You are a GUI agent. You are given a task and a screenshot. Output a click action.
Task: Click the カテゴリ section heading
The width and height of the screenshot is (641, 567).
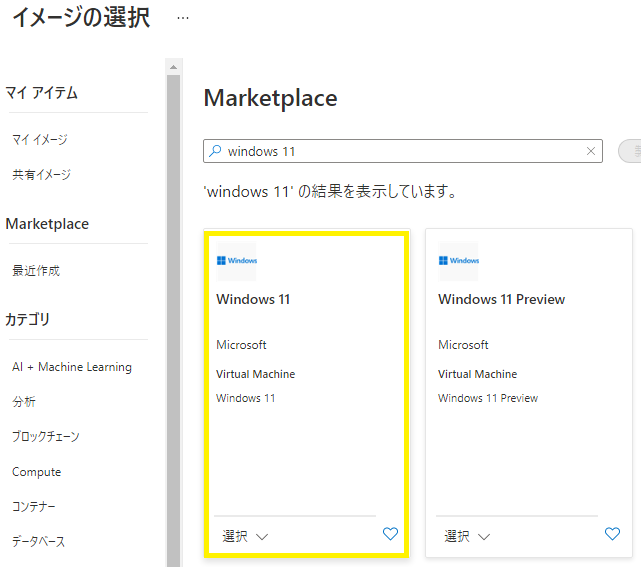pyautogui.click(x=27, y=319)
